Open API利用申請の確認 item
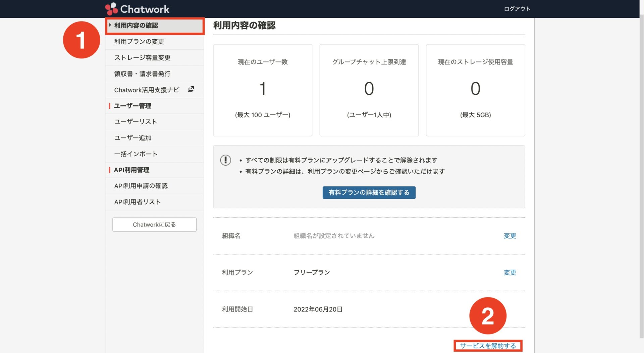This screenshot has width=644, height=353. pos(155,186)
